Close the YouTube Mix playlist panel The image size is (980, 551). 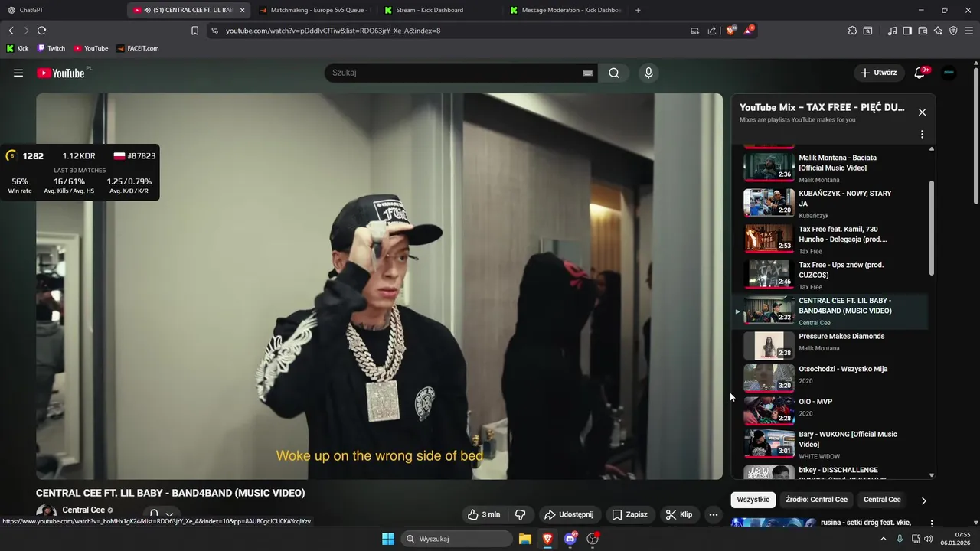[922, 112]
